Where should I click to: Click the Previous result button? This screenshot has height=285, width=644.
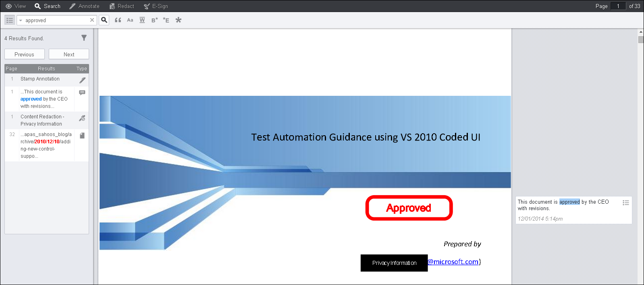[24, 54]
